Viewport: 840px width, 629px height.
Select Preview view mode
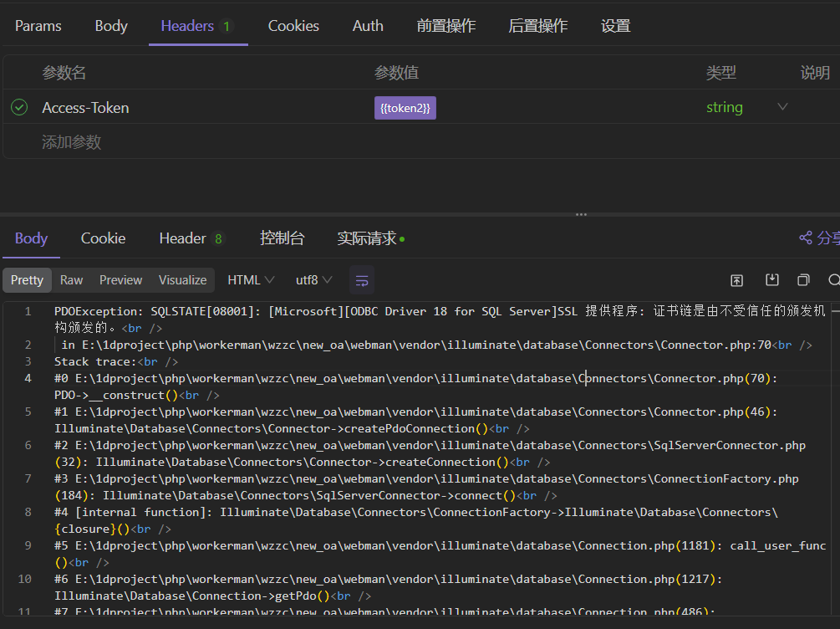point(120,280)
